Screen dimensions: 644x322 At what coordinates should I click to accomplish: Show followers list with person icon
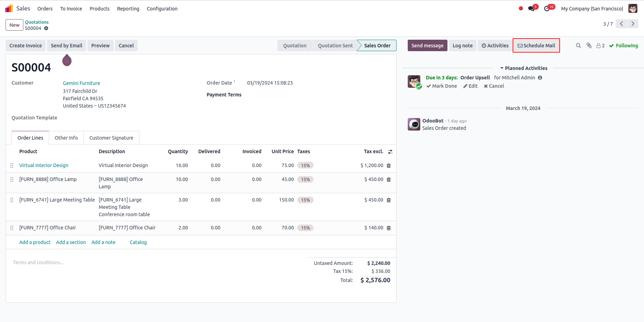[600, 46]
